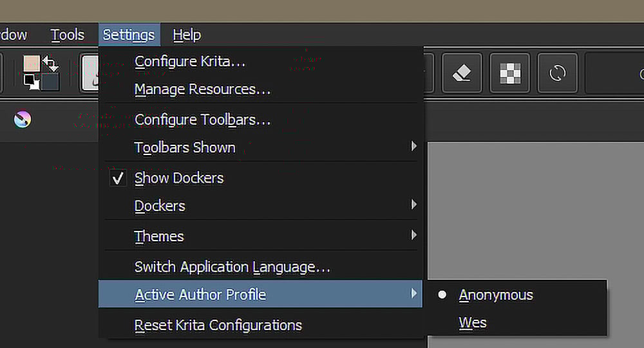
Task: Open Active Author Profile submenu
Action: 260,294
